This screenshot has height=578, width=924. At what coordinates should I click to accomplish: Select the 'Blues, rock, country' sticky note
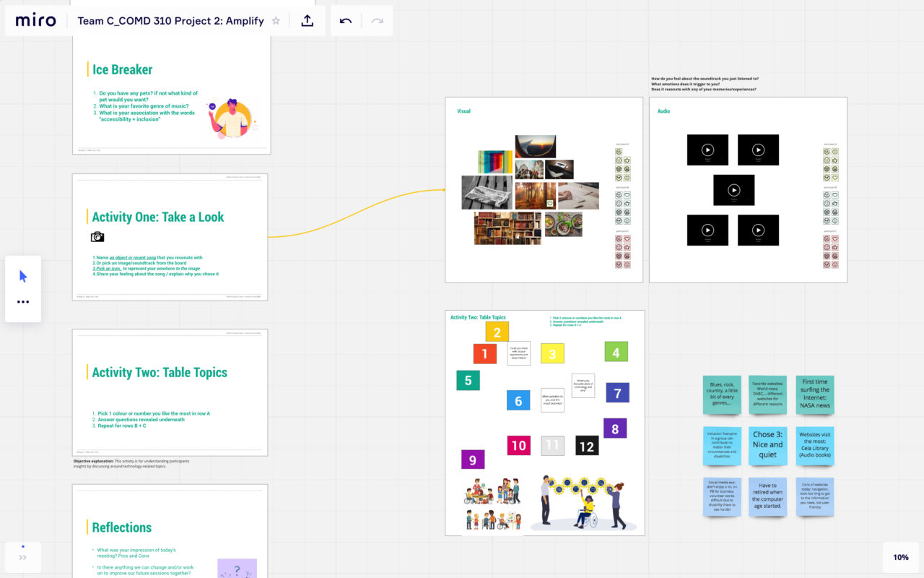723,394
